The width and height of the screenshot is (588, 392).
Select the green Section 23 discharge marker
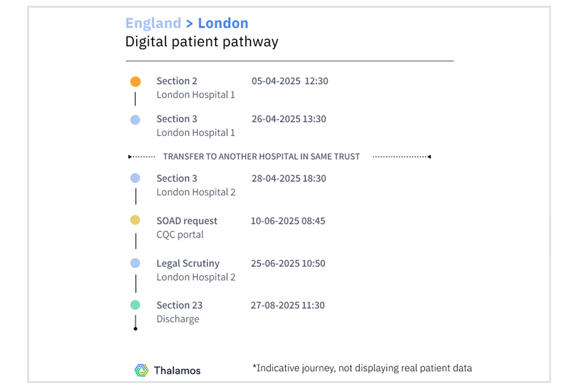point(135,305)
